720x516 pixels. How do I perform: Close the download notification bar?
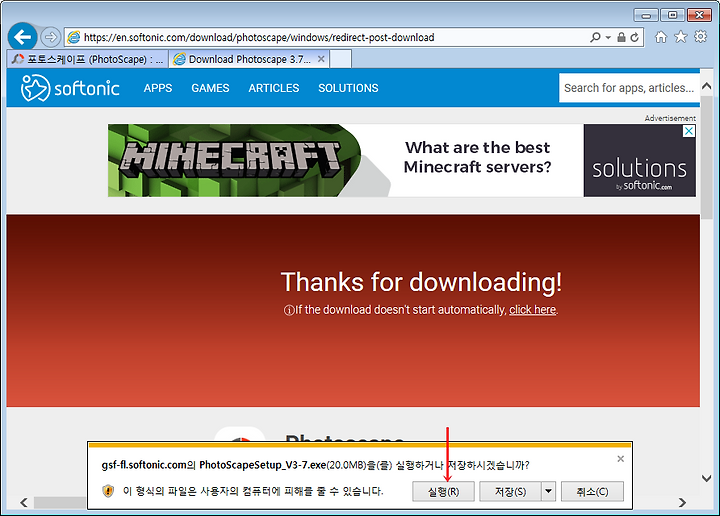[x=620, y=459]
